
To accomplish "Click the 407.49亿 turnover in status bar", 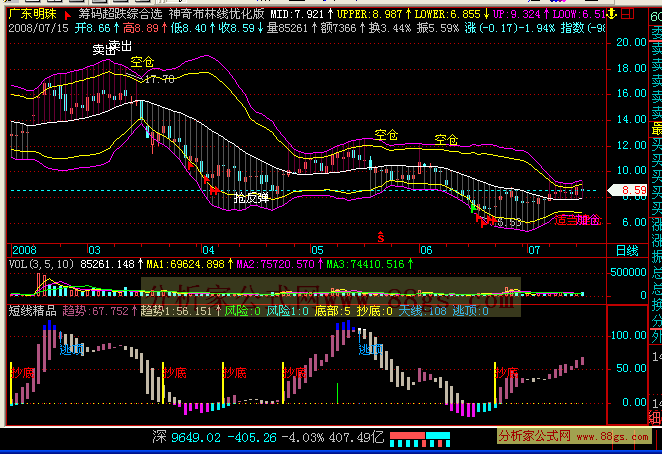I will click(x=356, y=438).
